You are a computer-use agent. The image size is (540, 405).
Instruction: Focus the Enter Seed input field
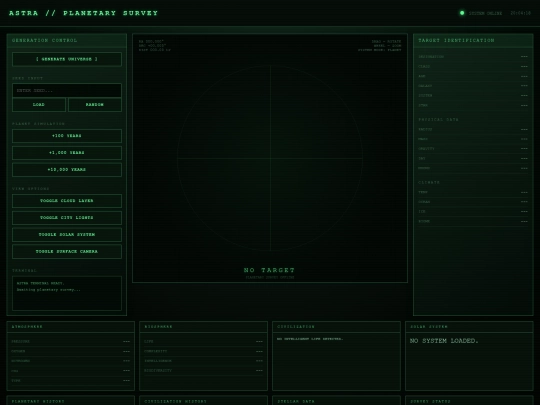tap(67, 91)
